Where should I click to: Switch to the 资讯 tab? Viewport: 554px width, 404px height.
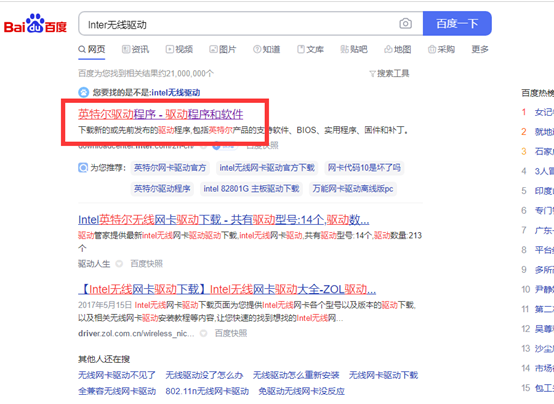click(135, 49)
